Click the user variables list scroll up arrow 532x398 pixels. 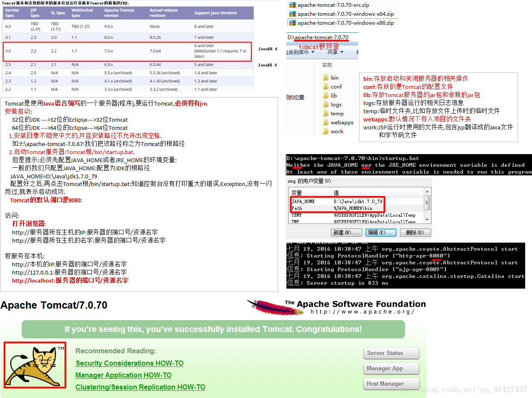pyautogui.click(x=427, y=192)
